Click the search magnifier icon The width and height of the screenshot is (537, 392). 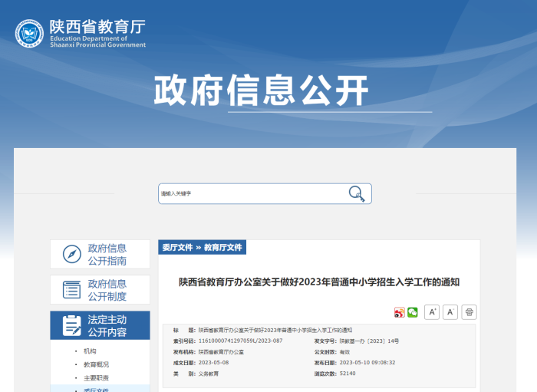pos(357,193)
